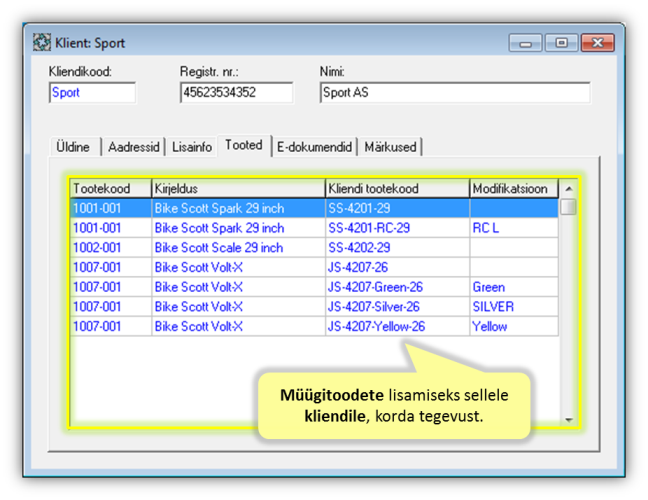648x500 pixels.
Task: Select the cell JS-4207-Yellow-26
Action: click(x=398, y=326)
